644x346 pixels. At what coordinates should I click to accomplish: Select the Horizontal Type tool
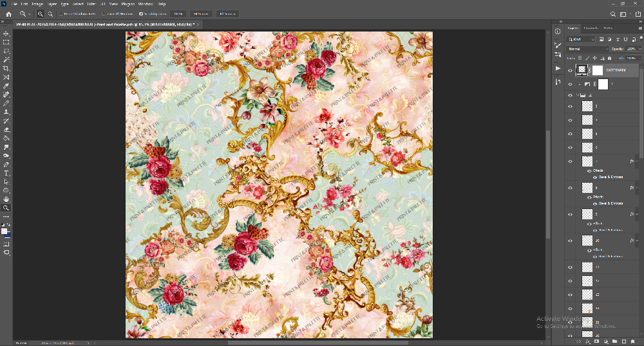click(6, 173)
